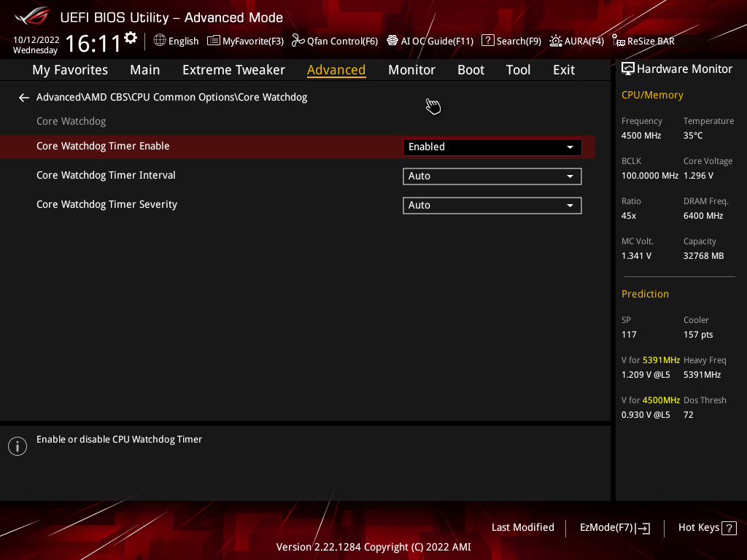Click the Hot Keys question mark icon

[x=729, y=528]
